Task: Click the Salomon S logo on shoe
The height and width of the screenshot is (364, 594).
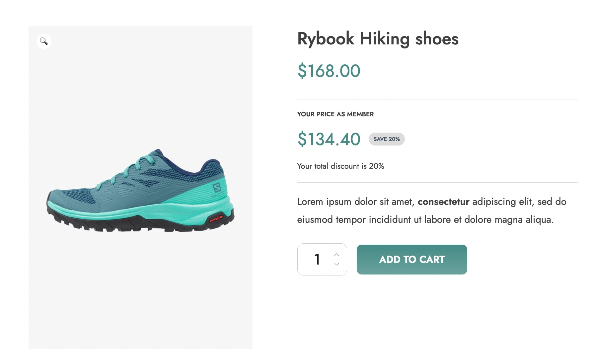Action: (217, 188)
